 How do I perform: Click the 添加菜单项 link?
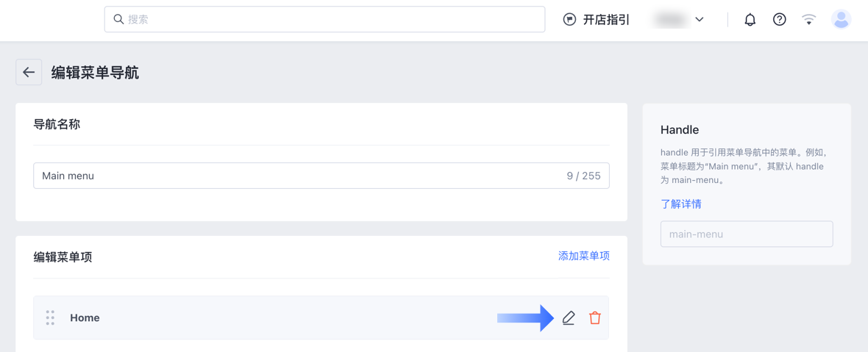pos(584,256)
